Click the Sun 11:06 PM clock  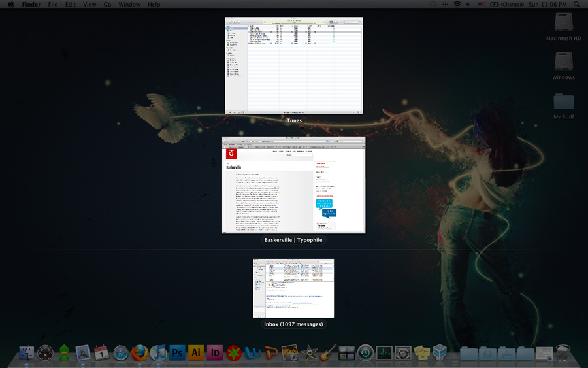click(548, 4)
